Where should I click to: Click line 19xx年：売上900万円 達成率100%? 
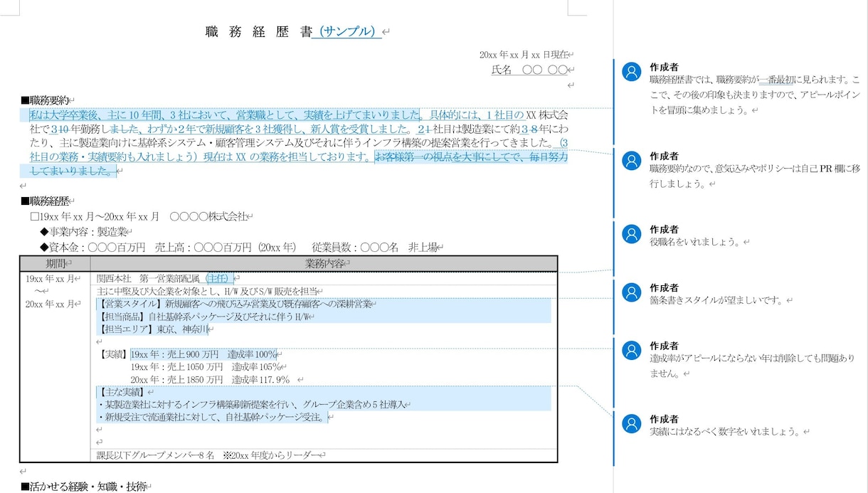click(204, 354)
